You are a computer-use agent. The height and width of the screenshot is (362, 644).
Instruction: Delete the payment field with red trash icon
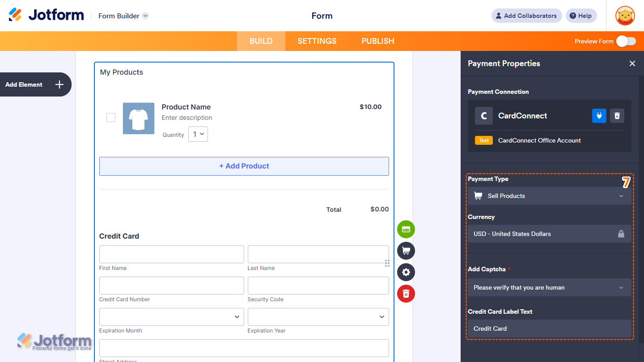(x=406, y=294)
